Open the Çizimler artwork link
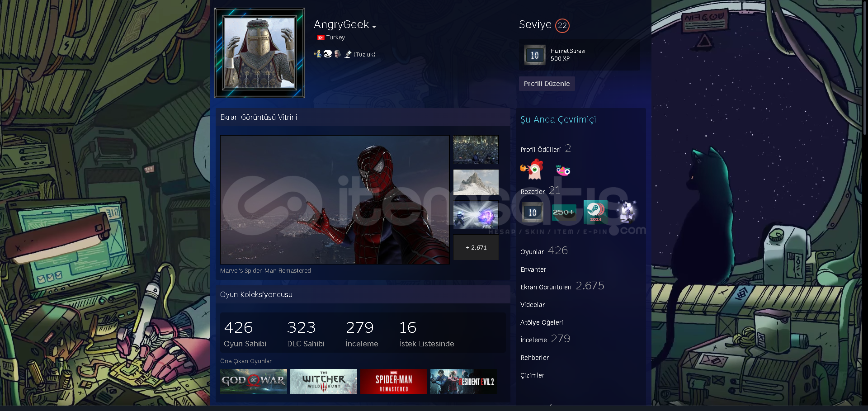Image resolution: width=868 pixels, height=411 pixels. [532, 375]
